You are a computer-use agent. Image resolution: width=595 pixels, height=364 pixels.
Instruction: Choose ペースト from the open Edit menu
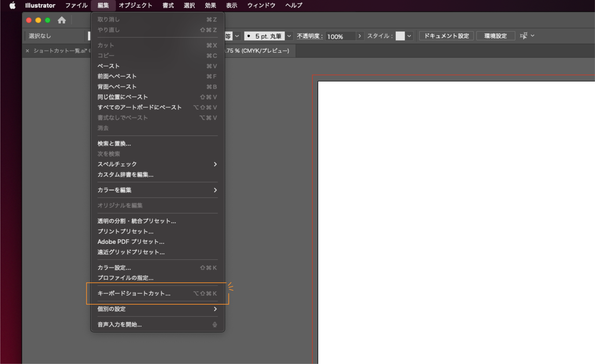pos(108,66)
